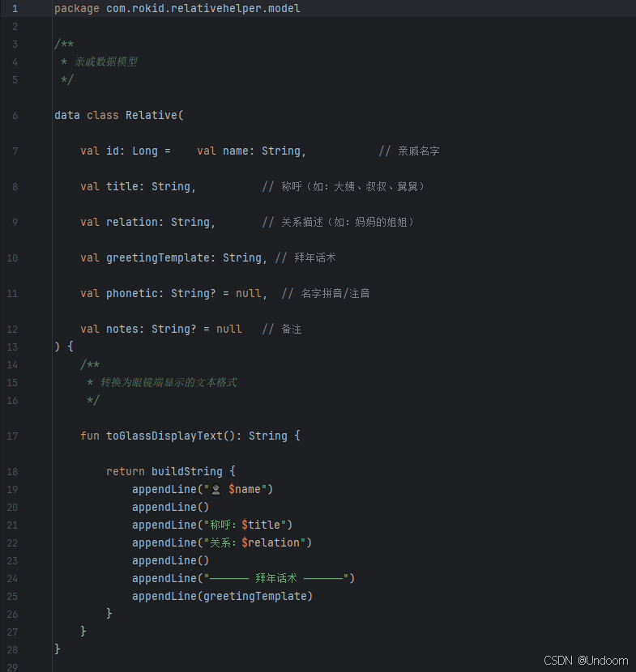Click the empty appendLine() on line 23
Screen dimensions: 636x672
[x=170, y=560]
